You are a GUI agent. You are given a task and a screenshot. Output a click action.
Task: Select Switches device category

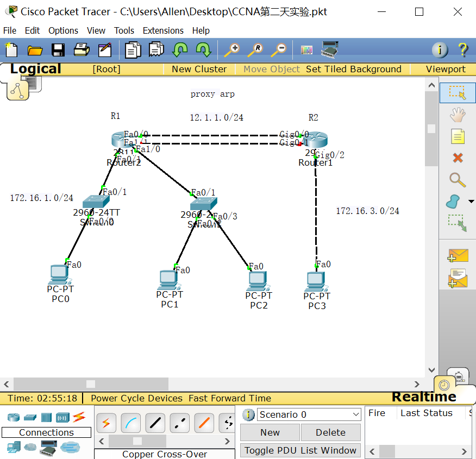point(30,418)
